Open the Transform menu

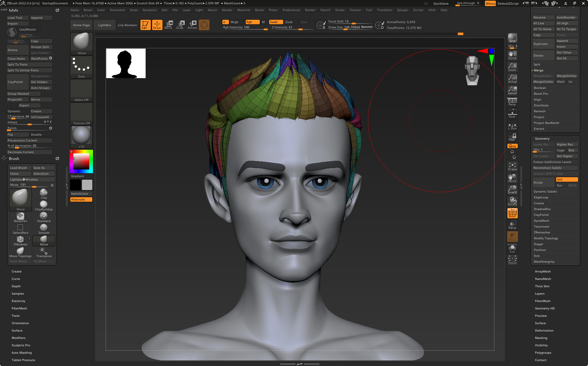pos(385,10)
